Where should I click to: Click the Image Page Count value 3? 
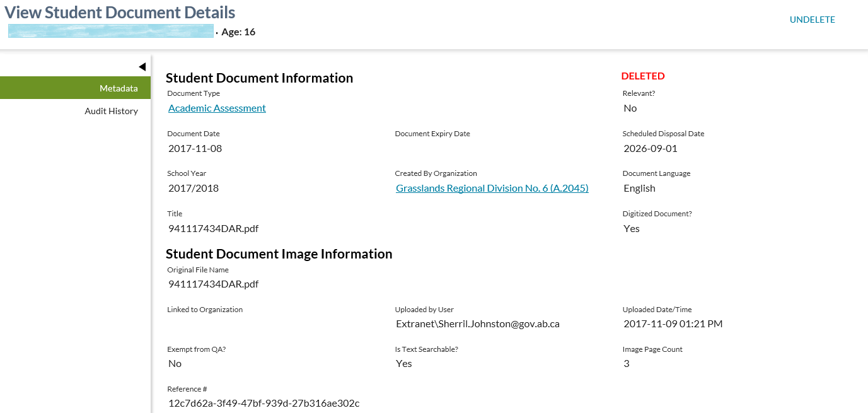(x=626, y=364)
